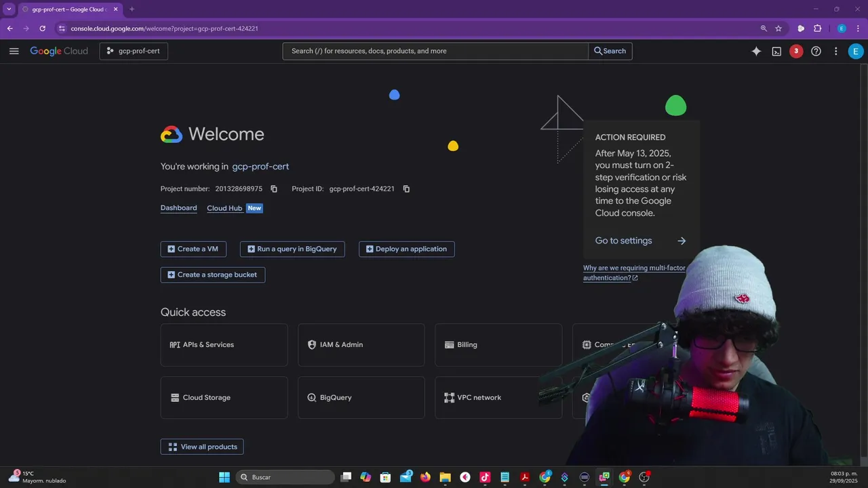Bookmark this page with star icon
Screen dimensions: 868x488
click(778, 28)
